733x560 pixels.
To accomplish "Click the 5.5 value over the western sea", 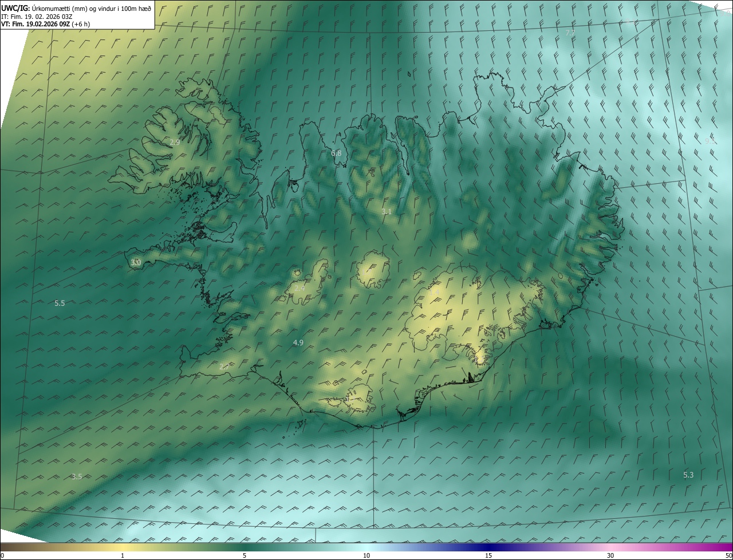I will pyautogui.click(x=60, y=303).
